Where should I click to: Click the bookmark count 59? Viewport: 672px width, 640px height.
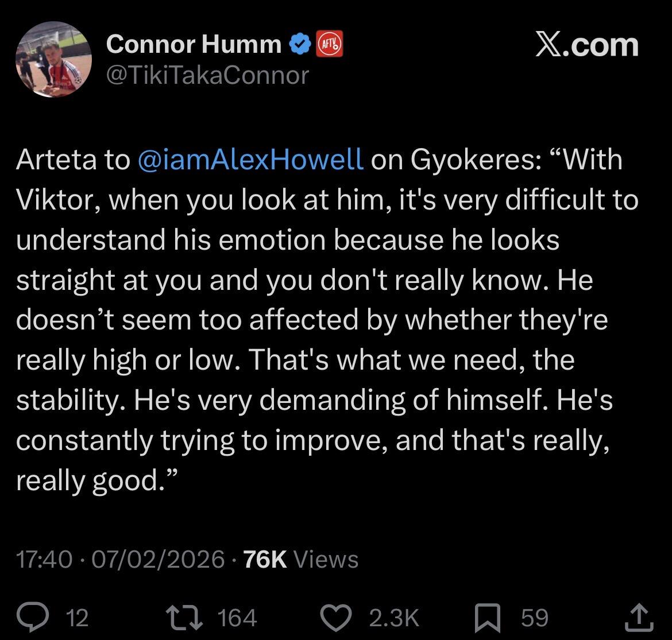(534, 618)
